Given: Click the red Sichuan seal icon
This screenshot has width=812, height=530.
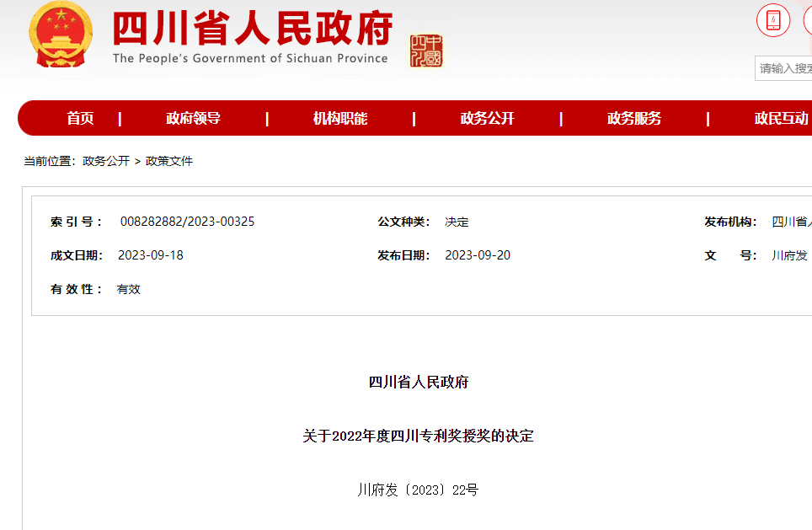Looking at the screenshot, I should tap(425, 51).
